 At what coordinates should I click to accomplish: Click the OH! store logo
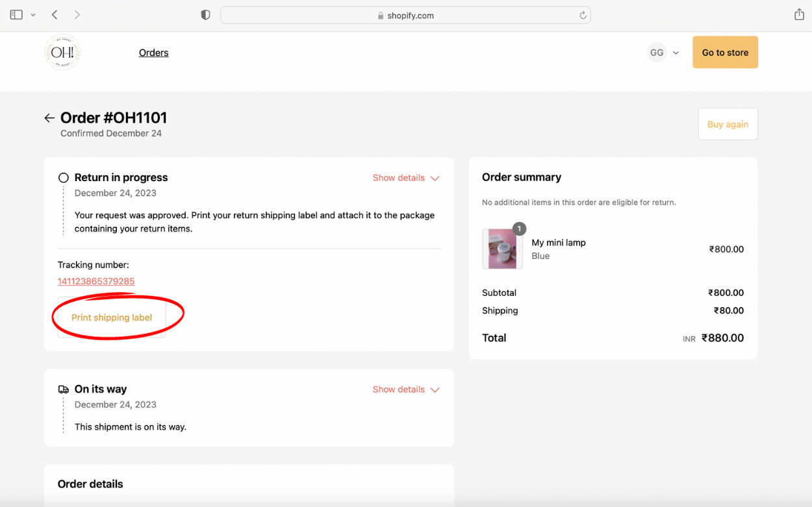pos(62,53)
